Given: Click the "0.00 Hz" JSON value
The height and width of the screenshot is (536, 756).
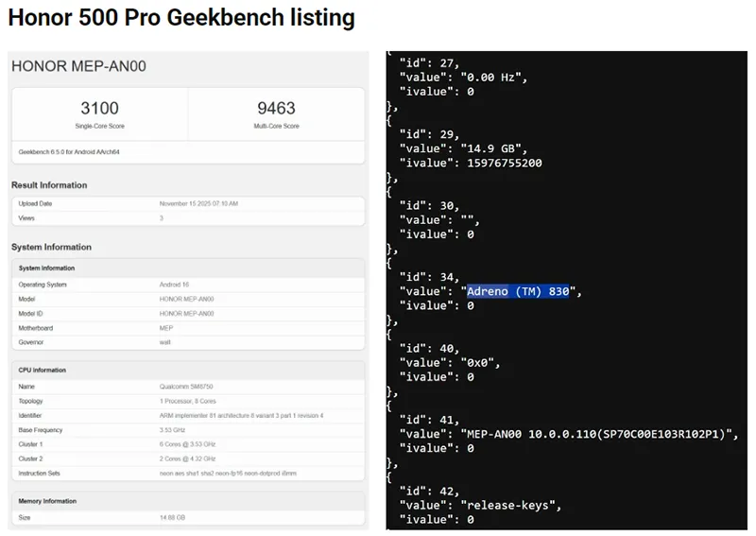Looking at the screenshot, I should point(494,78).
